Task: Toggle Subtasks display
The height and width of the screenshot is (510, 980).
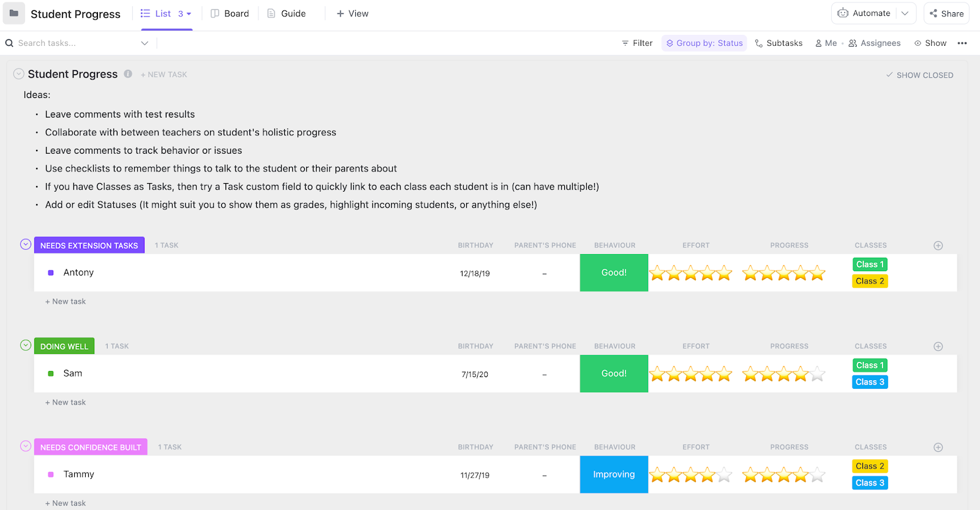Action: click(x=778, y=43)
